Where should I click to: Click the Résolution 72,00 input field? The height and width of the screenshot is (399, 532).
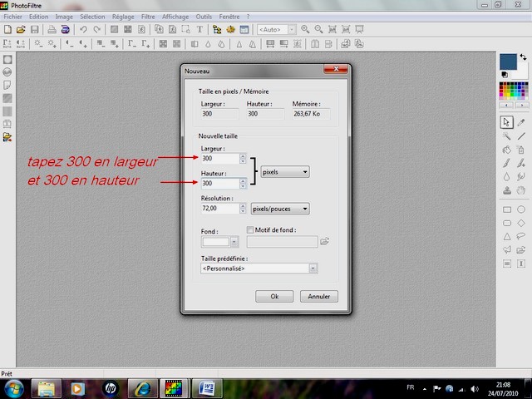click(220, 208)
